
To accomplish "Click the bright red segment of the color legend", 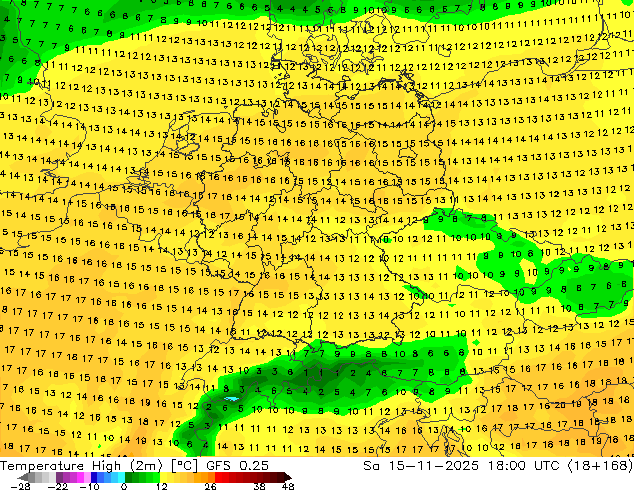I will (x=222, y=478).
